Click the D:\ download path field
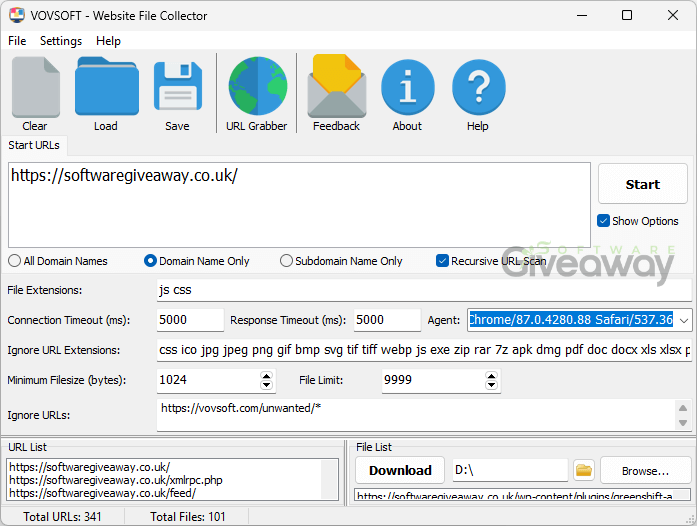Viewport: 697px width, 526px height. coord(510,470)
